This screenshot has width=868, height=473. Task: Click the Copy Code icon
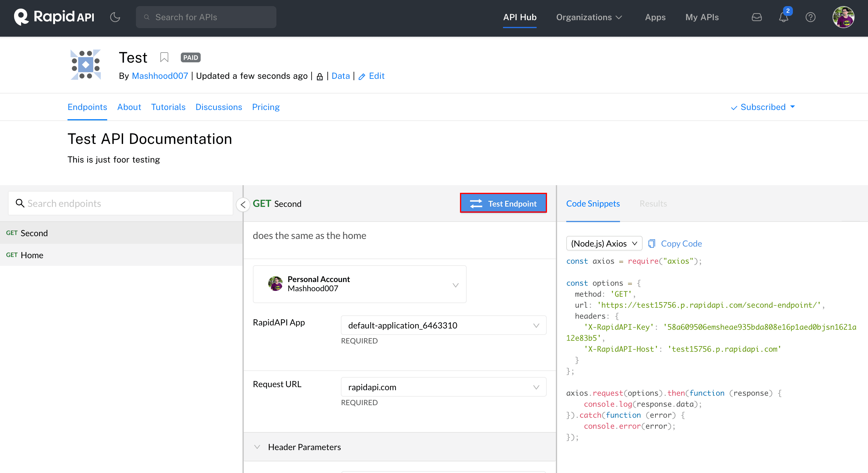[651, 244]
